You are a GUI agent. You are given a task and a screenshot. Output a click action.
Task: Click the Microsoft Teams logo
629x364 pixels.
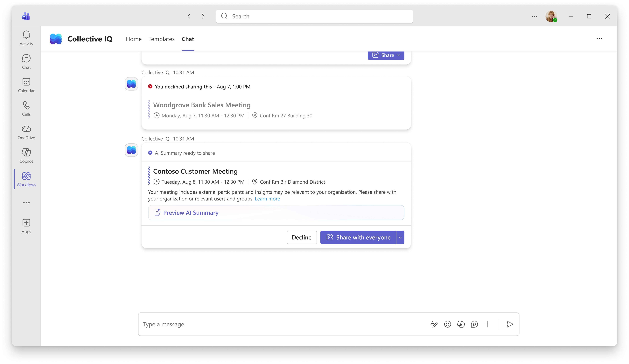[26, 16]
